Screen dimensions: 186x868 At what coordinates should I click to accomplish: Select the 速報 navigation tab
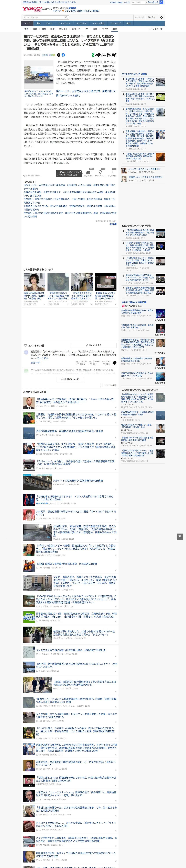pyautogui.click(x=38, y=24)
